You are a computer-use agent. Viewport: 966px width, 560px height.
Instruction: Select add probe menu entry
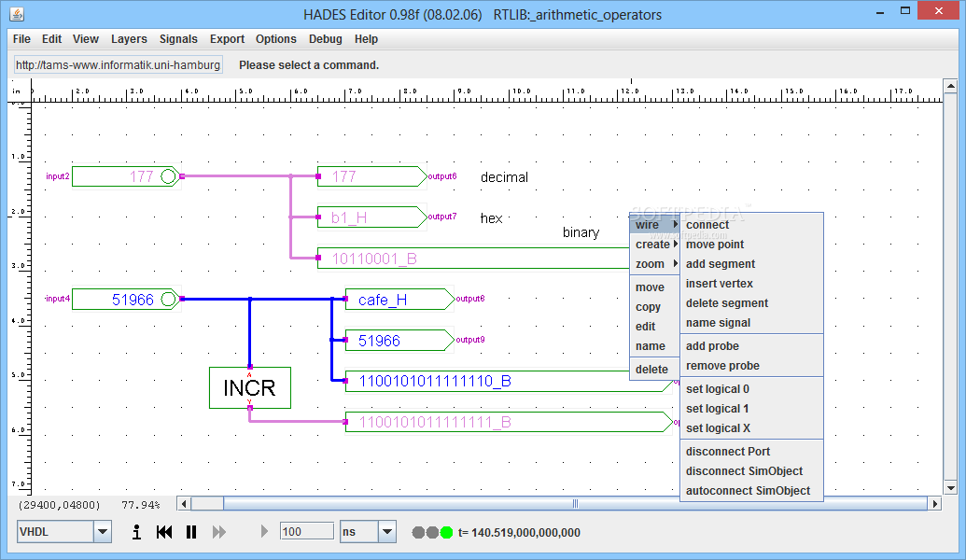[x=751, y=346]
